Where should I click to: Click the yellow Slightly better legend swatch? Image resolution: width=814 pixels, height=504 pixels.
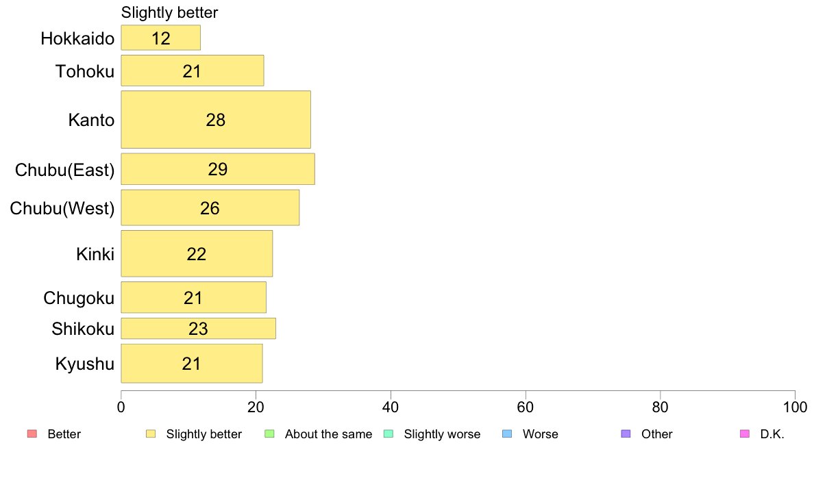click(151, 434)
